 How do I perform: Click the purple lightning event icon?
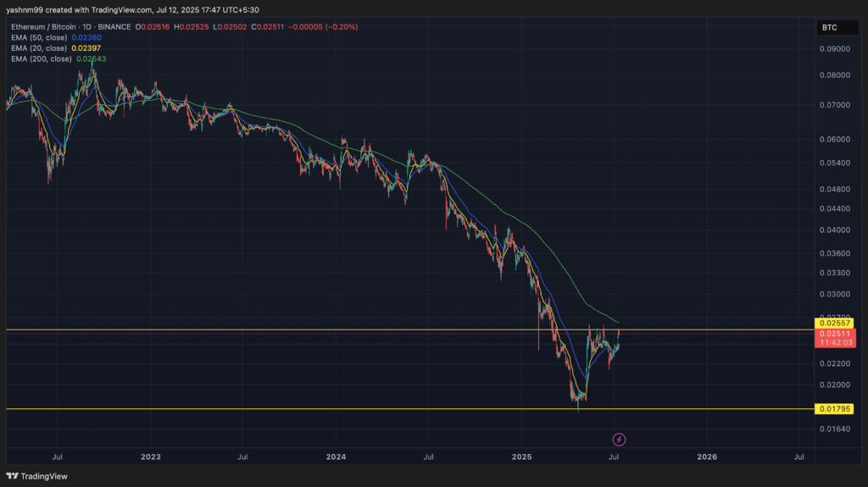tap(619, 440)
